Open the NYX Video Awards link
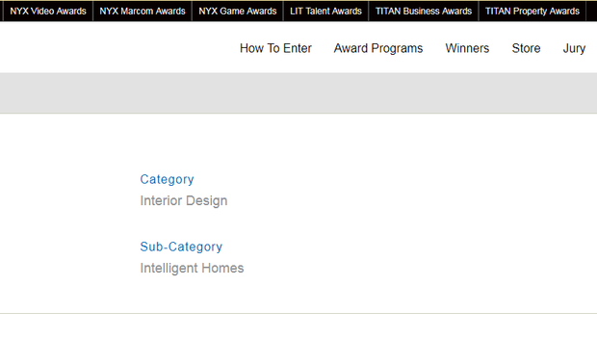The image size is (597, 364). point(48,11)
